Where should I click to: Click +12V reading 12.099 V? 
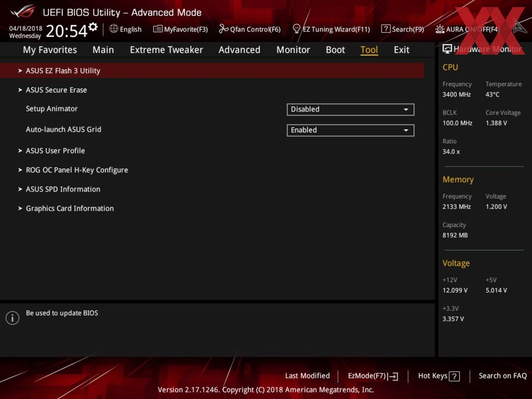[455, 290]
